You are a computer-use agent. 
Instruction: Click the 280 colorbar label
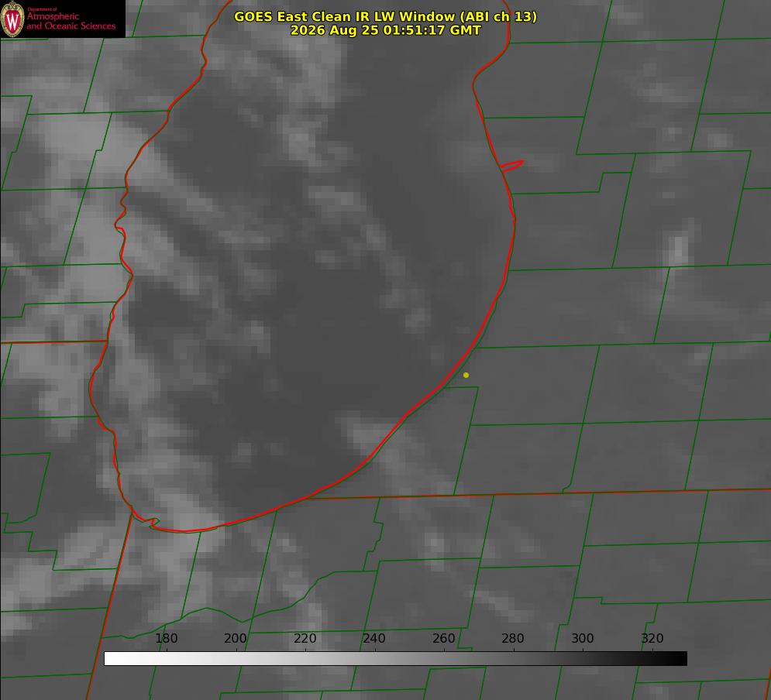[x=513, y=638]
